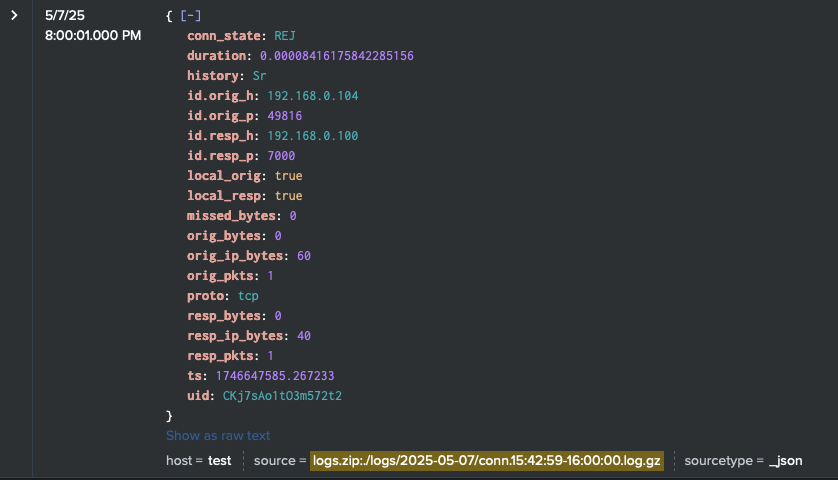Collapse the JSON object with [-] toggle

[190, 16]
